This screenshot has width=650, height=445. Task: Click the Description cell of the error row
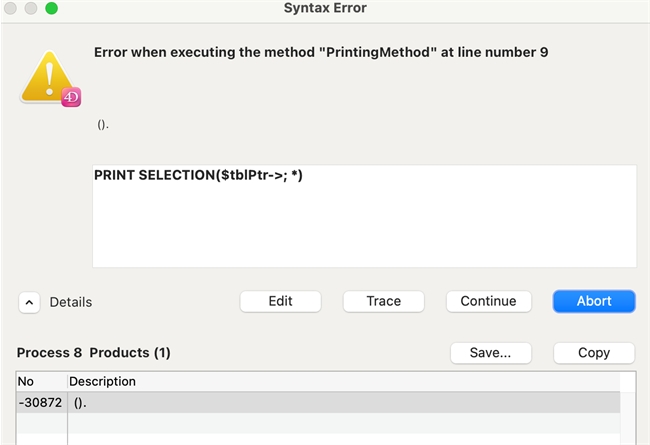340,401
